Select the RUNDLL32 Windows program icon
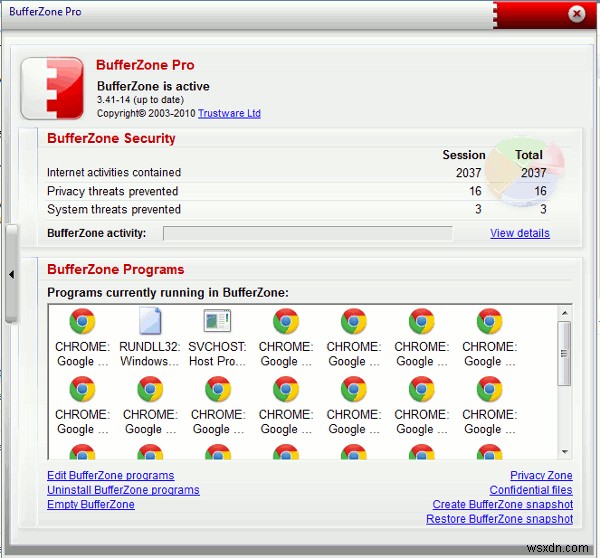Screen dimensions: 600x558 (150, 321)
